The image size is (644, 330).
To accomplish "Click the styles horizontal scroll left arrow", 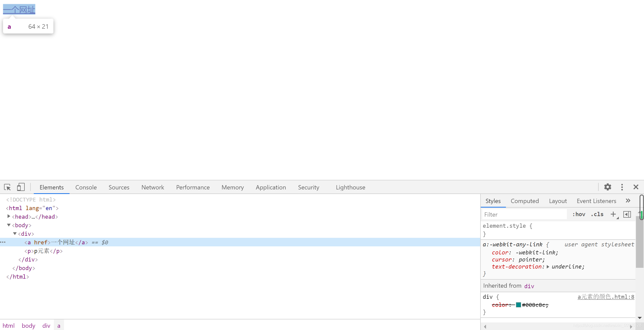I will point(485,327).
